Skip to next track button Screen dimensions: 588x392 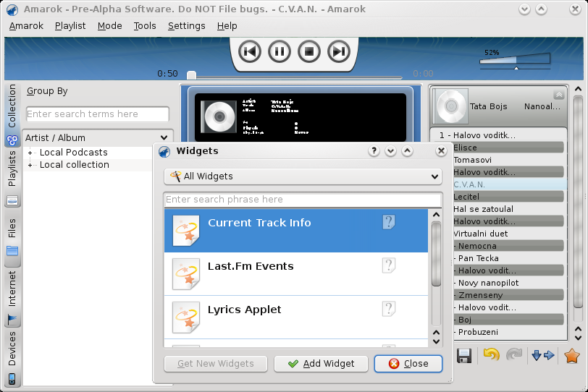tap(339, 51)
